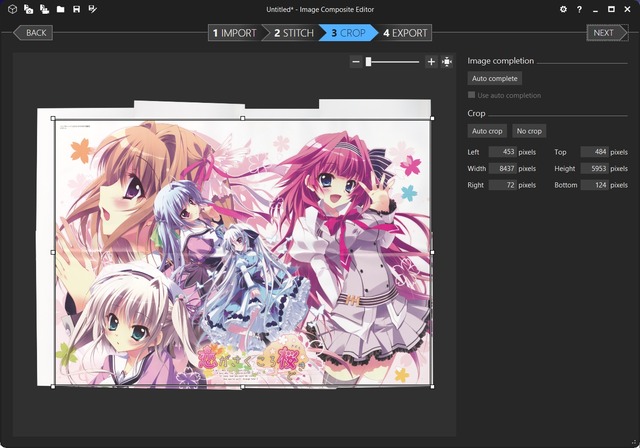
Task: Save project with floppy disk icon
Action: point(76,9)
